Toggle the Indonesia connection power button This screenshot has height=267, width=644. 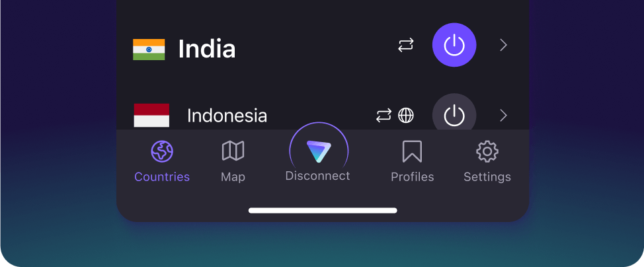tap(454, 115)
